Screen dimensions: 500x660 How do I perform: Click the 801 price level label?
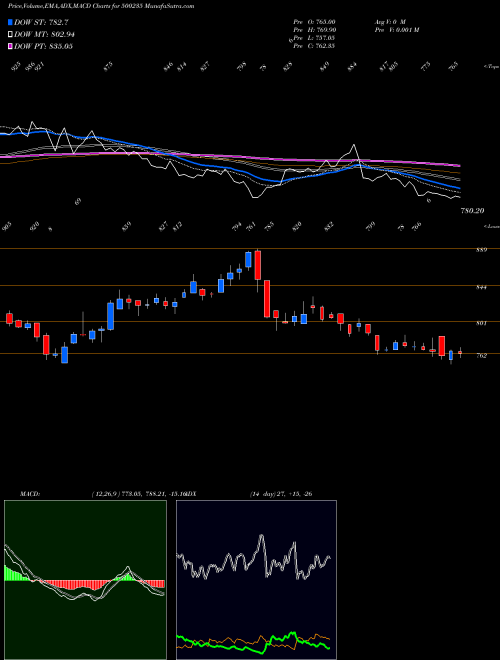click(x=481, y=323)
